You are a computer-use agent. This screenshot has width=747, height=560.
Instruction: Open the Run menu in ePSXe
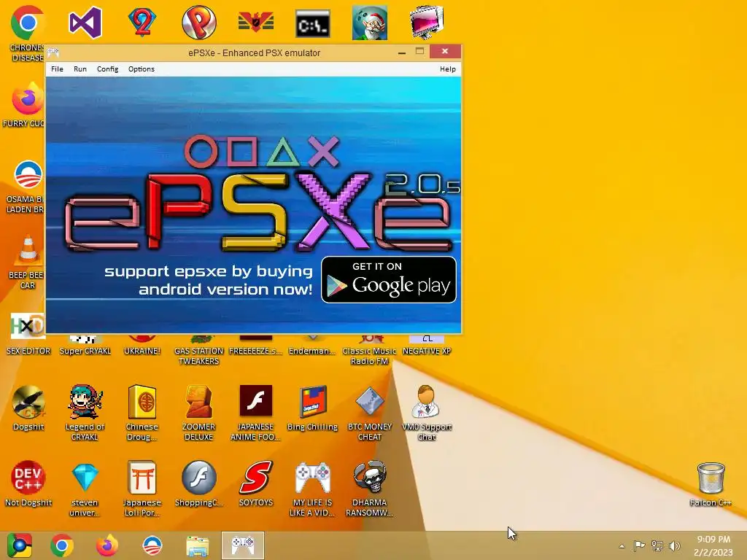click(80, 69)
